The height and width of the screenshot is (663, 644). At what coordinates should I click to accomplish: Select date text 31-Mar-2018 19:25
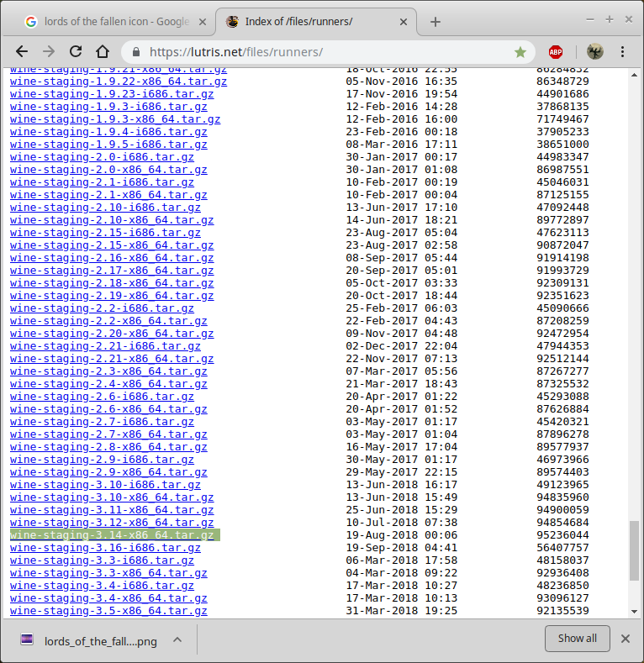(402, 611)
